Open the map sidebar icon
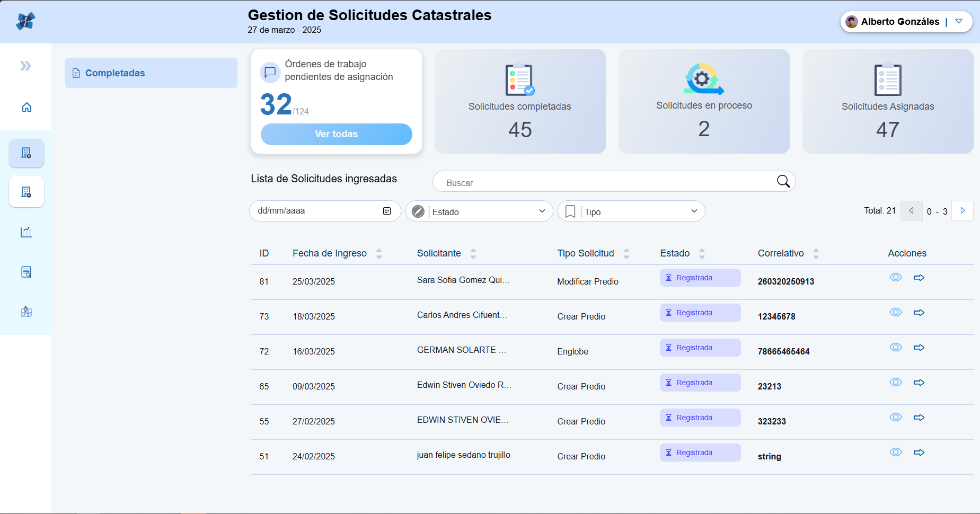The image size is (980, 514). (27, 312)
